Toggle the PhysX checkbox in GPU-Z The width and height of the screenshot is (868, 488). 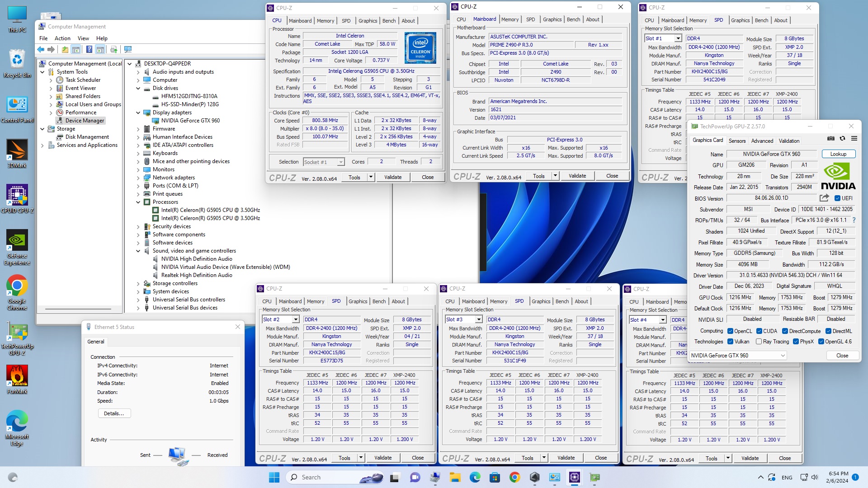pos(796,342)
